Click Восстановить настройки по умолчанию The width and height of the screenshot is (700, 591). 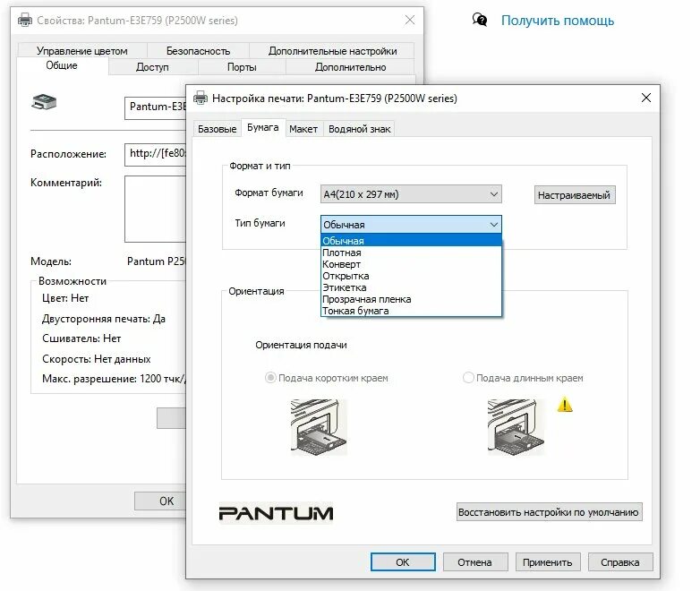click(549, 512)
